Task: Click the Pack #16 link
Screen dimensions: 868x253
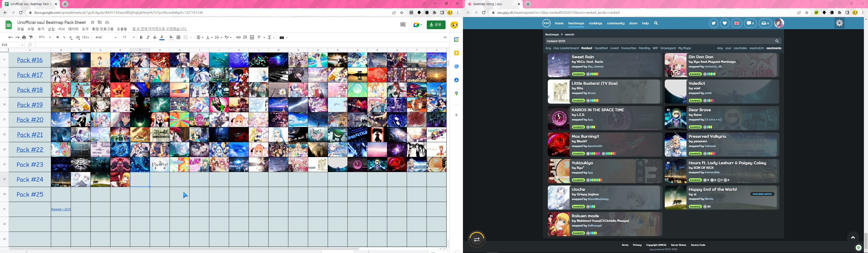Action: [30, 60]
